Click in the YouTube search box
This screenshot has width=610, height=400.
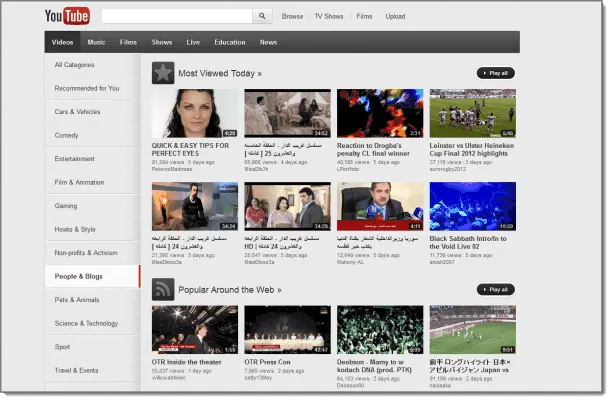[176, 16]
